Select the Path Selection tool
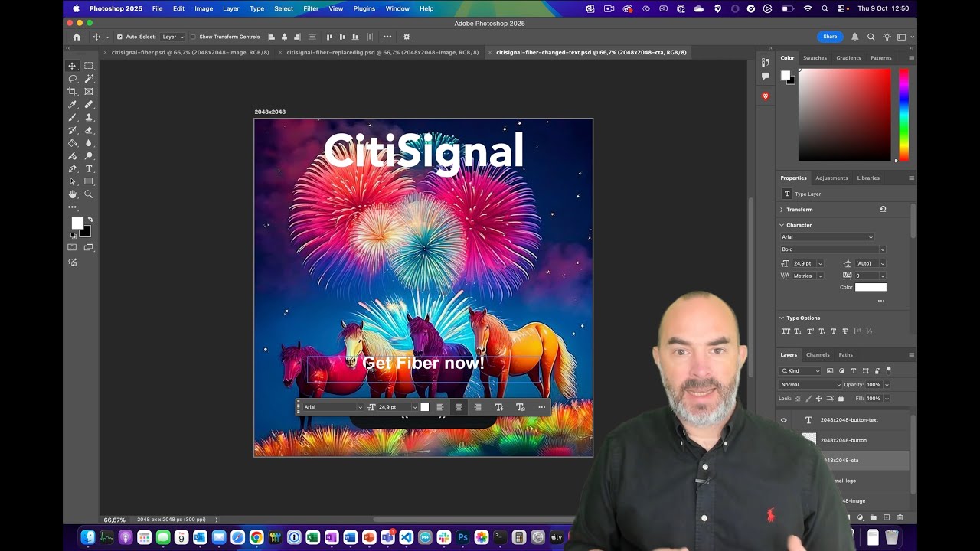The height and width of the screenshot is (551, 980). 73,182
